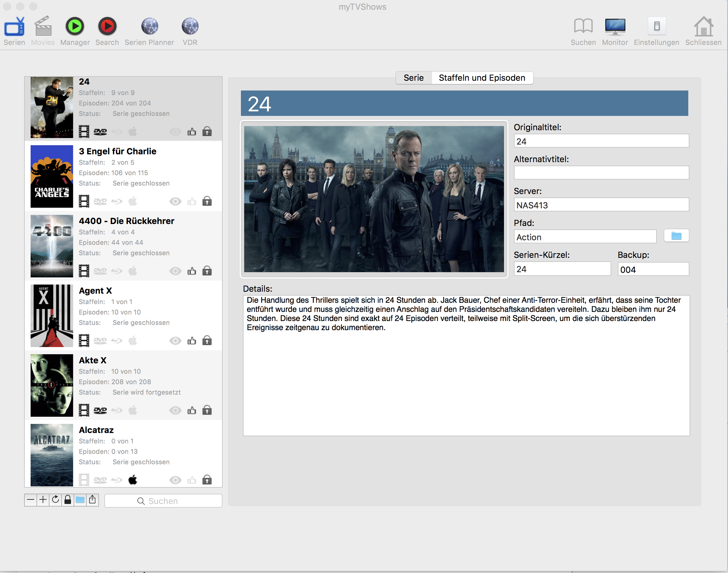Open the Manager green play icon
This screenshot has height=573, width=728.
75,26
